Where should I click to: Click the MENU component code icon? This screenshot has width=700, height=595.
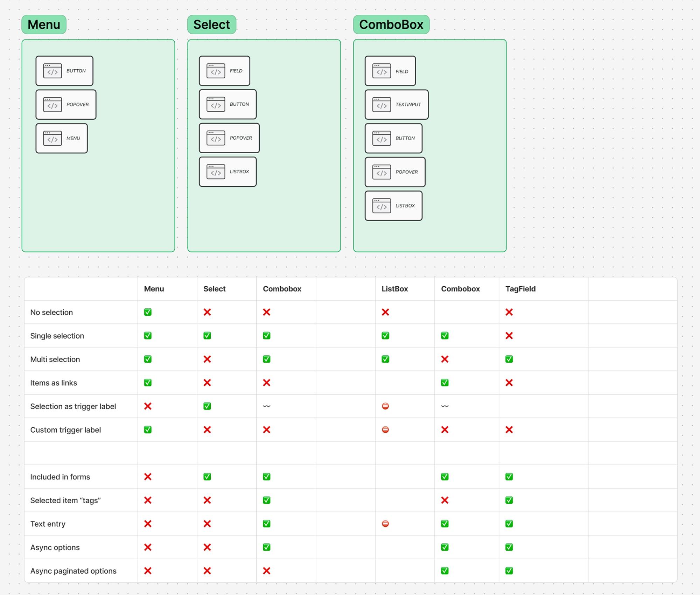point(52,138)
